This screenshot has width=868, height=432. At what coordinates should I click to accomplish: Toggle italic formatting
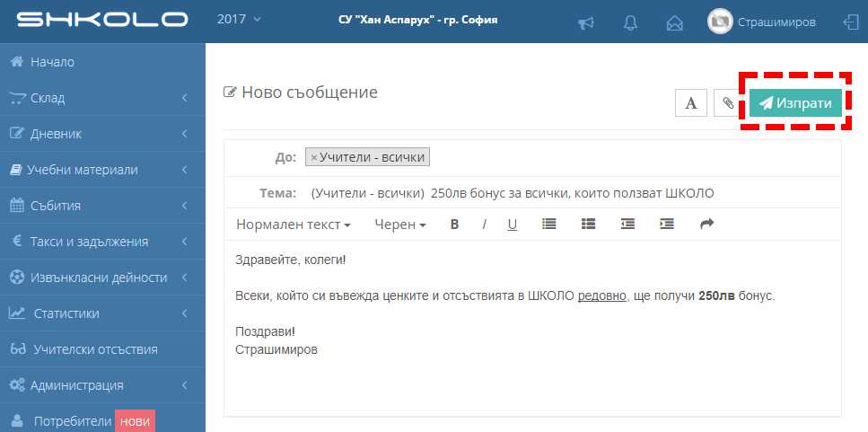tap(484, 225)
